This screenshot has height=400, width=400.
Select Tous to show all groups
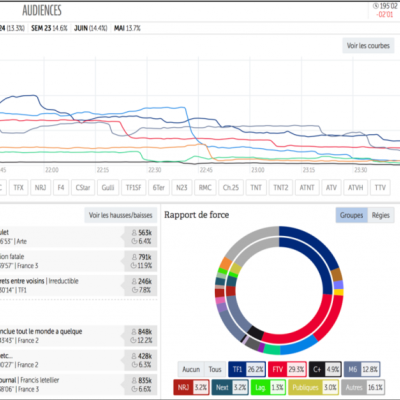click(x=215, y=369)
